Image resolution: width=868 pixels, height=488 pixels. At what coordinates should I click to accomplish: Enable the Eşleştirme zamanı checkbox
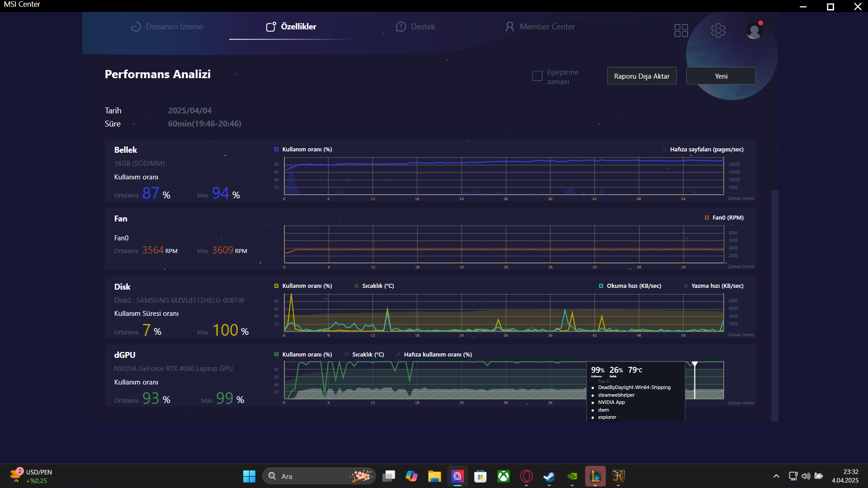pos(537,76)
